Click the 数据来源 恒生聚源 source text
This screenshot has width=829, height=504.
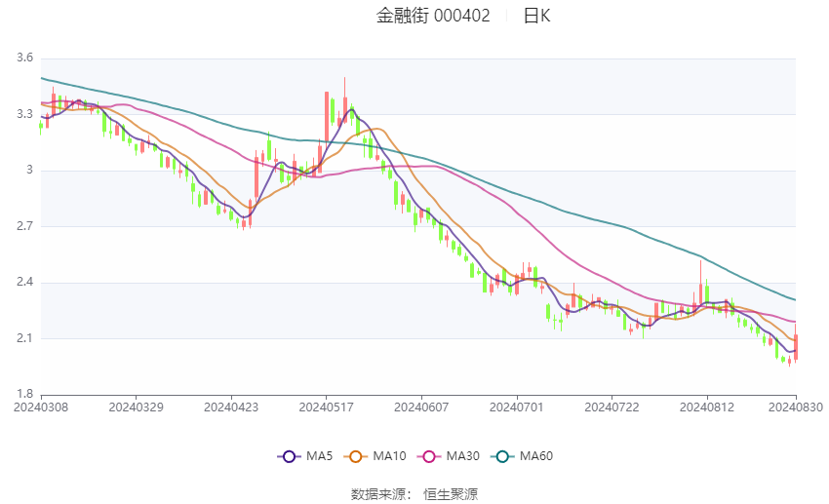click(414, 494)
